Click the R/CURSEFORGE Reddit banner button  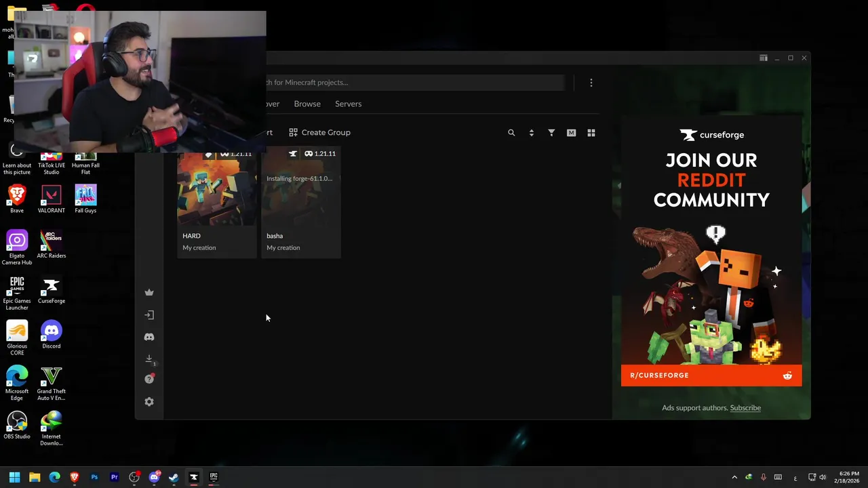(x=711, y=375)
